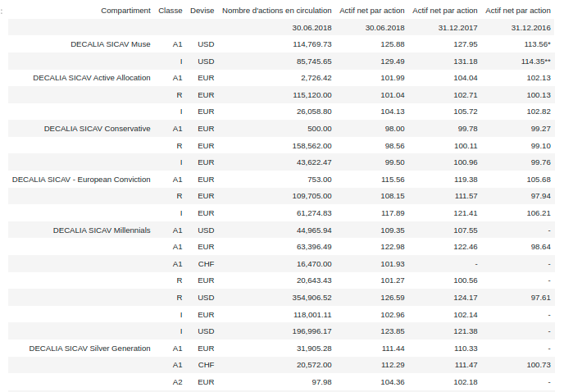Click the value 196,996.17

pos(312,331)
